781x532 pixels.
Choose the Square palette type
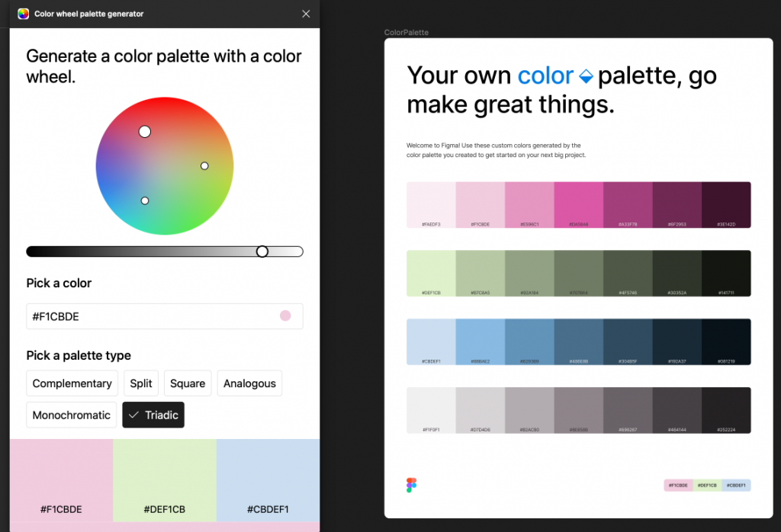coord(188,383)
